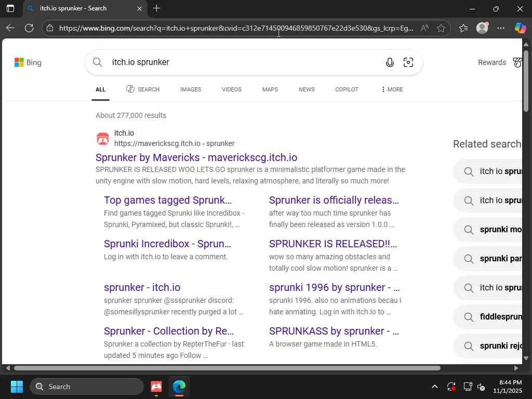Launch the Copilot sidebar icon
This screenshot has height=399, width=532.
(520, 28)
